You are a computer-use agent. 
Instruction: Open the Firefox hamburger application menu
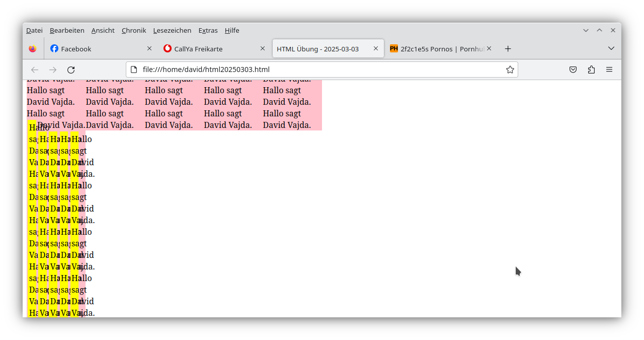point(609,70)
